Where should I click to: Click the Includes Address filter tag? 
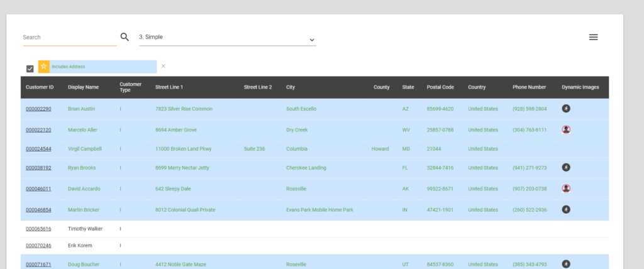tap(97, 67)
